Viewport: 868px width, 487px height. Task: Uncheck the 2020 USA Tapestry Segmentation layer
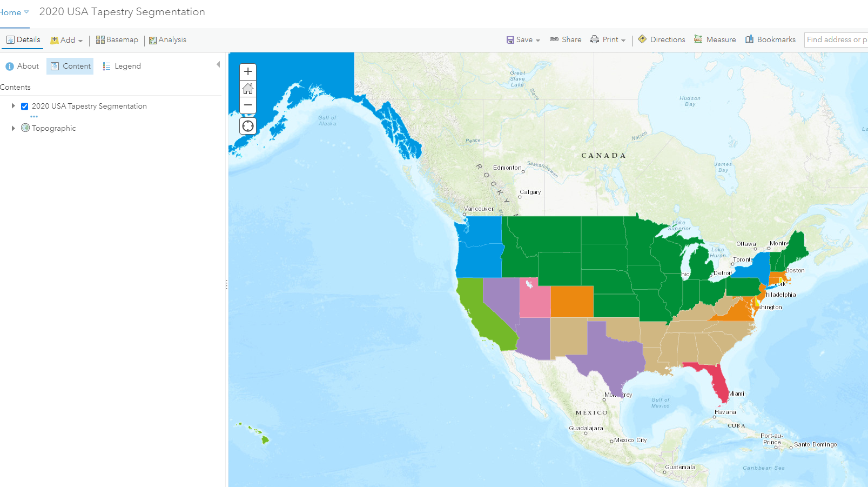[x=24, y=106]
